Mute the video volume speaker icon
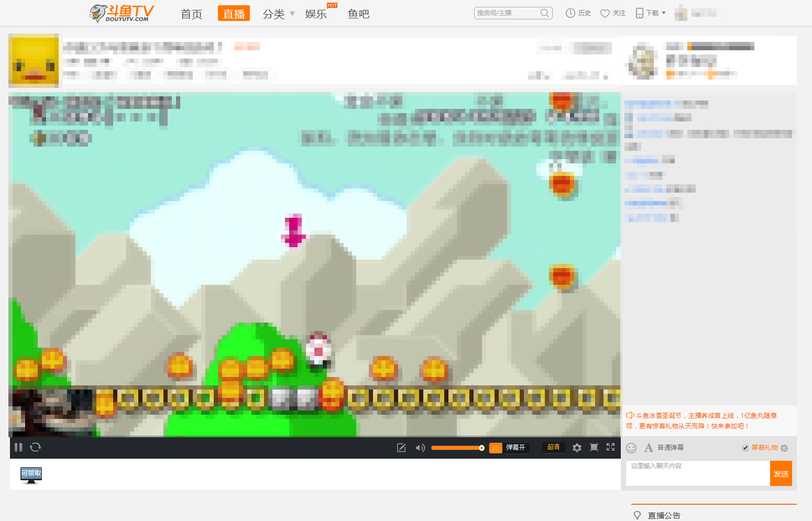This screenshot has height=521, width=812. click(x=420, y=448)
